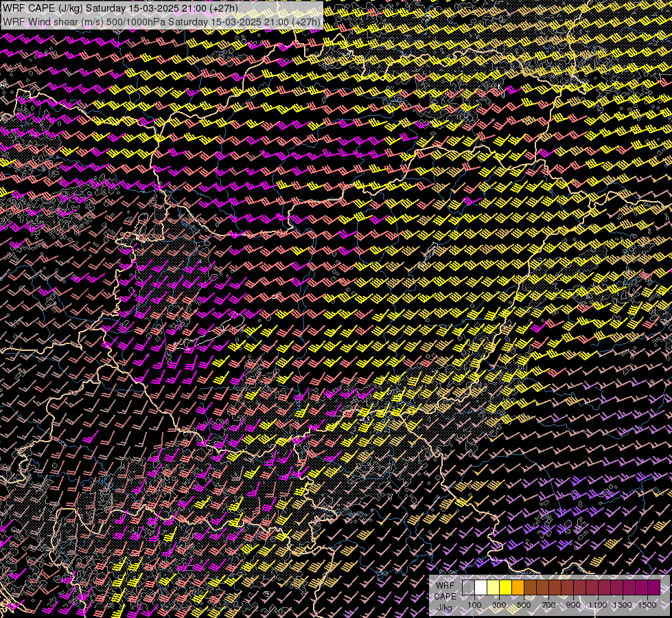Click the legend value 1100
672x618 pixels.
[x=598, y=605]
